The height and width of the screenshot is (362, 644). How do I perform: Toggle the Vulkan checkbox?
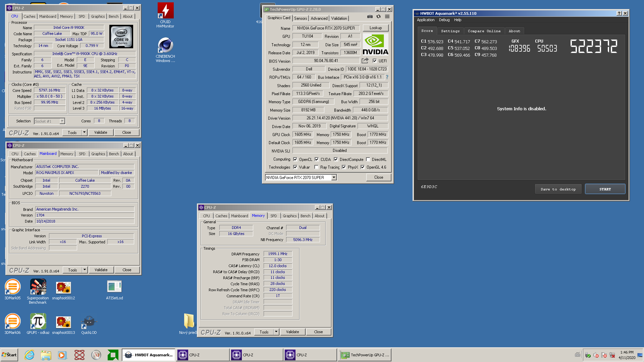click(295, 167)
